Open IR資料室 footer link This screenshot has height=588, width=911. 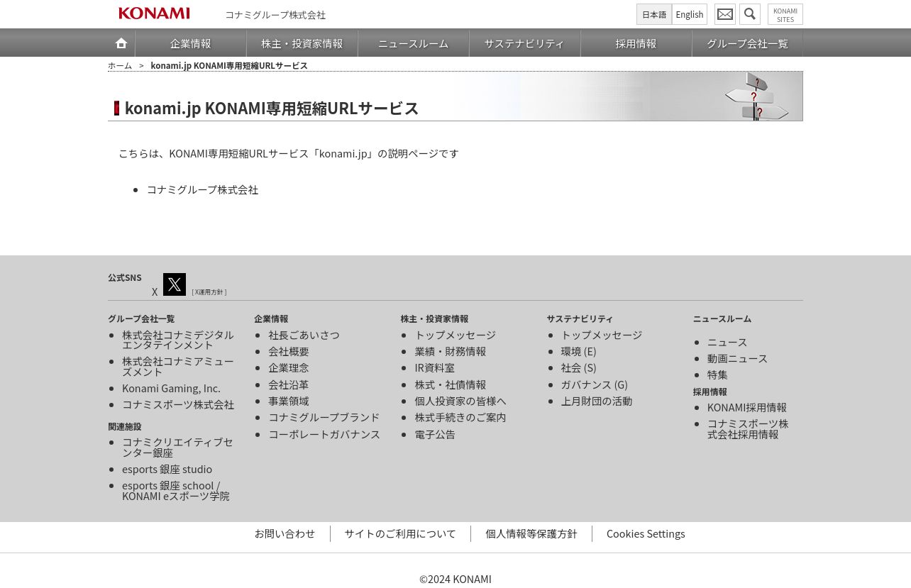[x=435, y=367]
